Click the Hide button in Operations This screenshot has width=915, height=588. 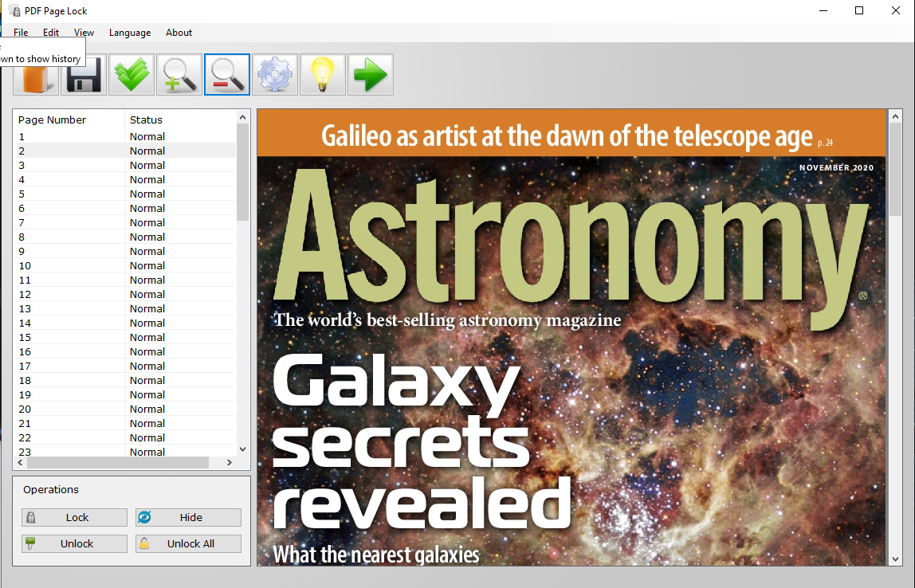click(188, 517)
